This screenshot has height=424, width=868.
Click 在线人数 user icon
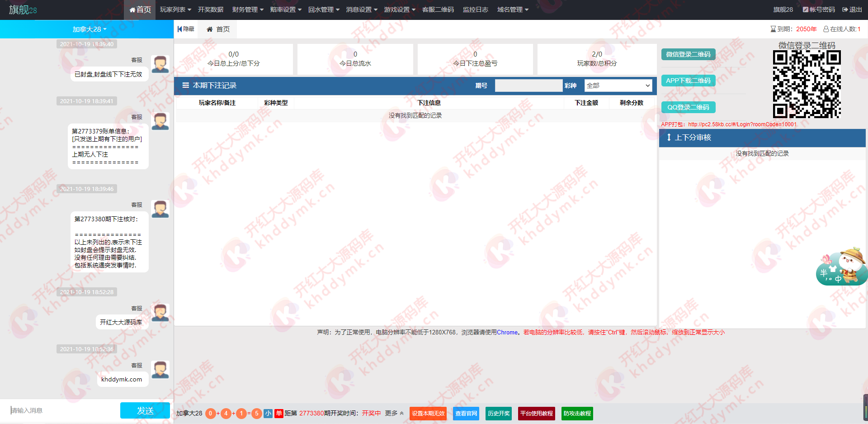pyautogui.click(x=826, y=29)
